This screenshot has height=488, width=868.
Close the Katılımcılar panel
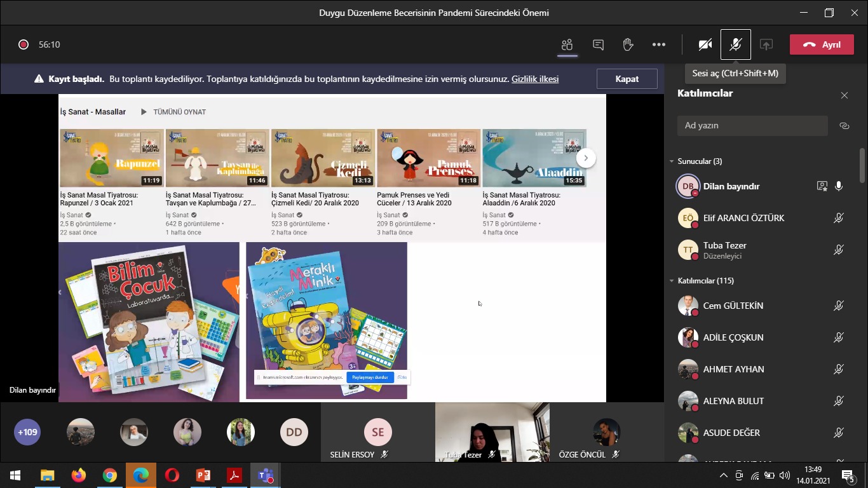[844, 95]
